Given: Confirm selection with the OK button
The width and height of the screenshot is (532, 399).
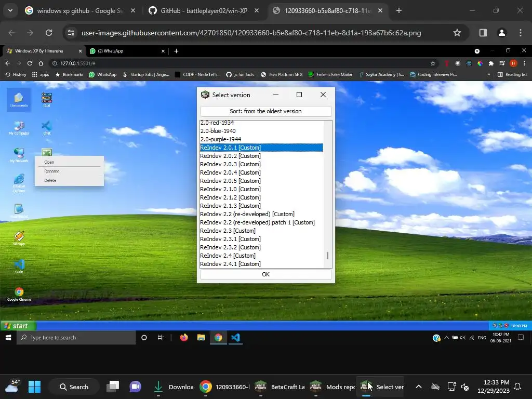Looking at the screenshot, I should [265, 274].
